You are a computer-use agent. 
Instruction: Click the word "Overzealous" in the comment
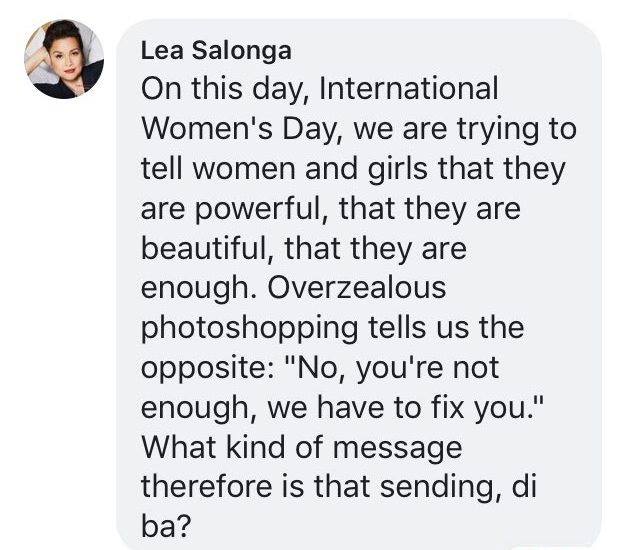(357, 288)
